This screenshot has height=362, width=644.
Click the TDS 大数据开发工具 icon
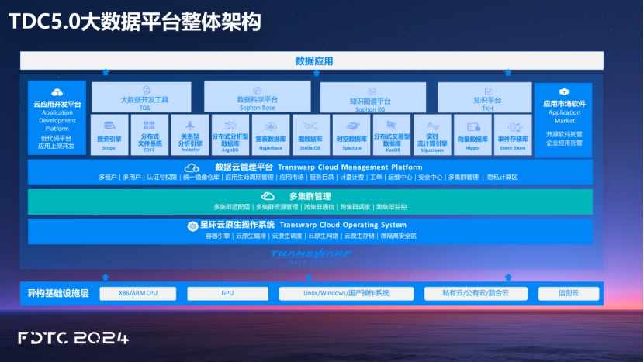coord(146,89)
